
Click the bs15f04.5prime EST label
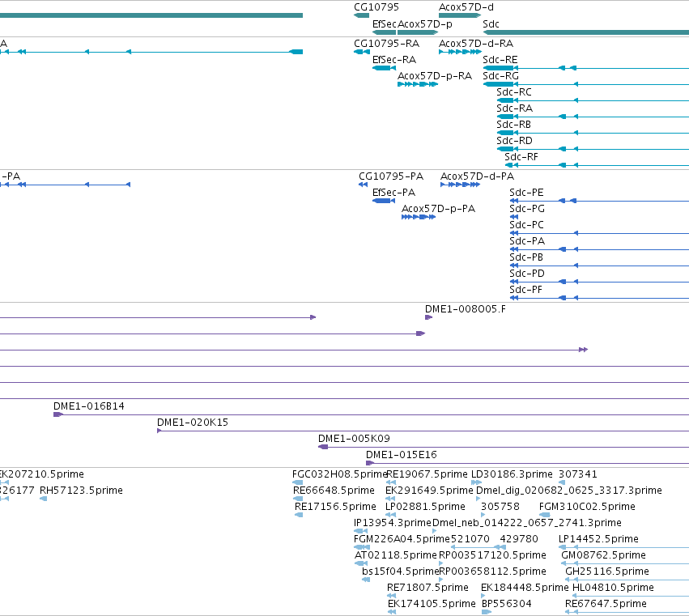click(400, 572)
